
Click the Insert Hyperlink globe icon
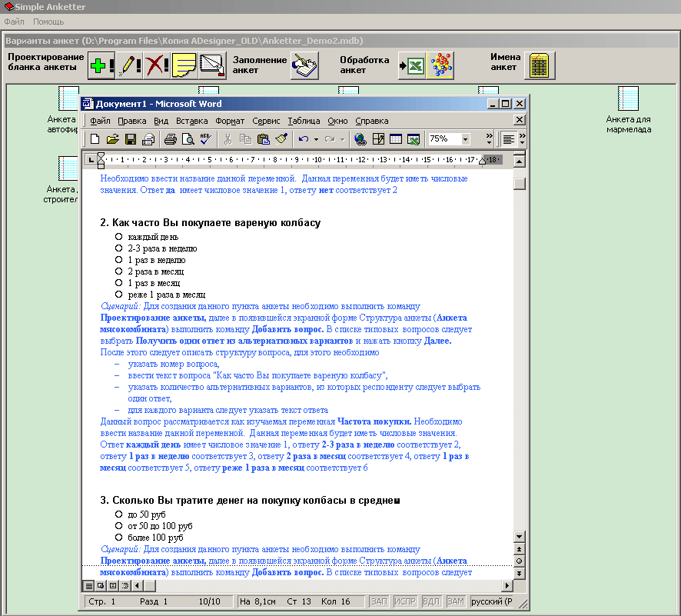pyautogui.click(x=360, y=139)
